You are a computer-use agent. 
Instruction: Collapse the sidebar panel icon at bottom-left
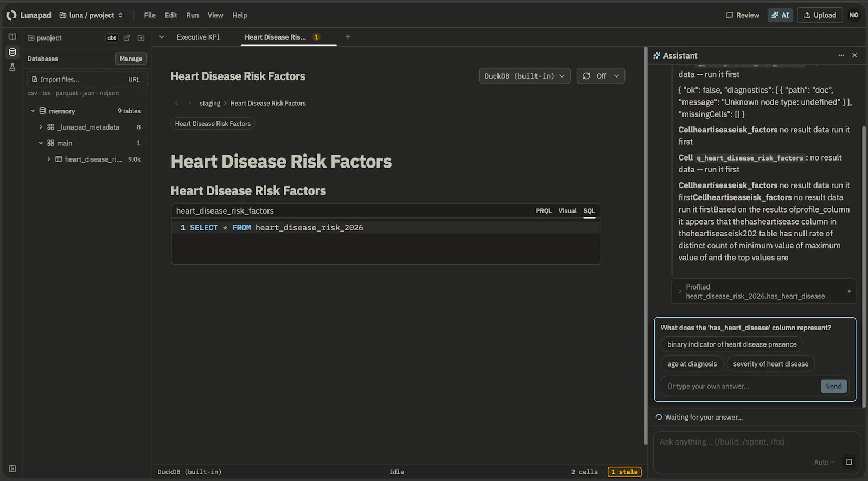[12, 469]
